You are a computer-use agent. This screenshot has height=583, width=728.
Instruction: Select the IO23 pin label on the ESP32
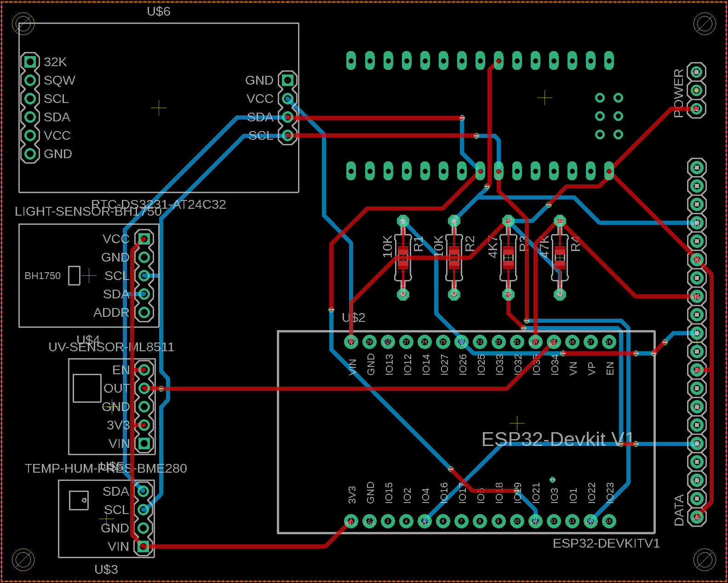click(x=610, y=493)
